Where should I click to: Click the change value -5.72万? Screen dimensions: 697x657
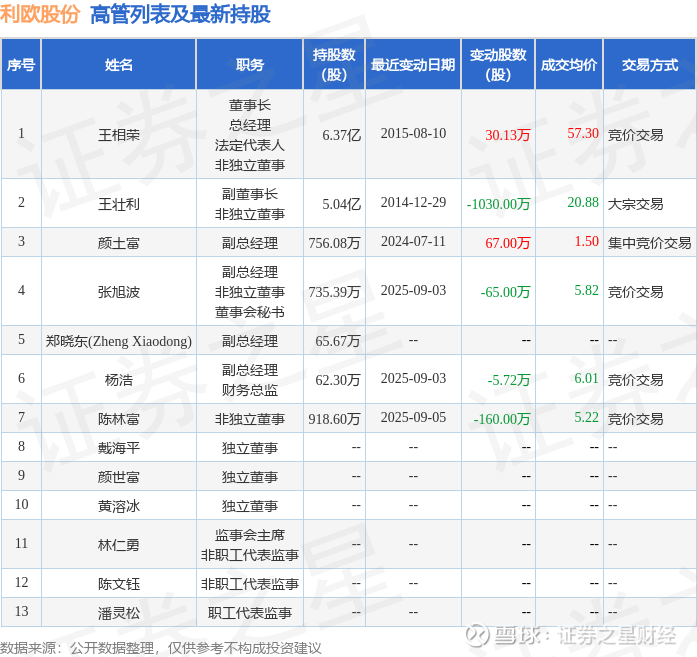509,380
